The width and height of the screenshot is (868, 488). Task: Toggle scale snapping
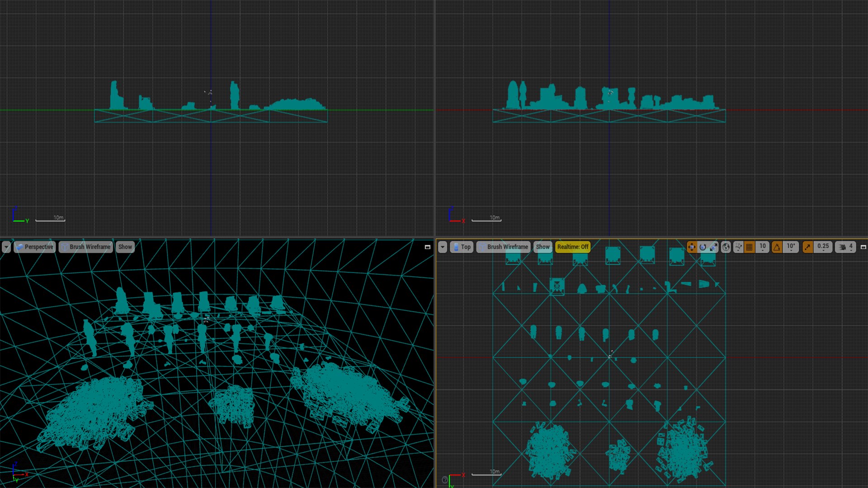point(807,247)
